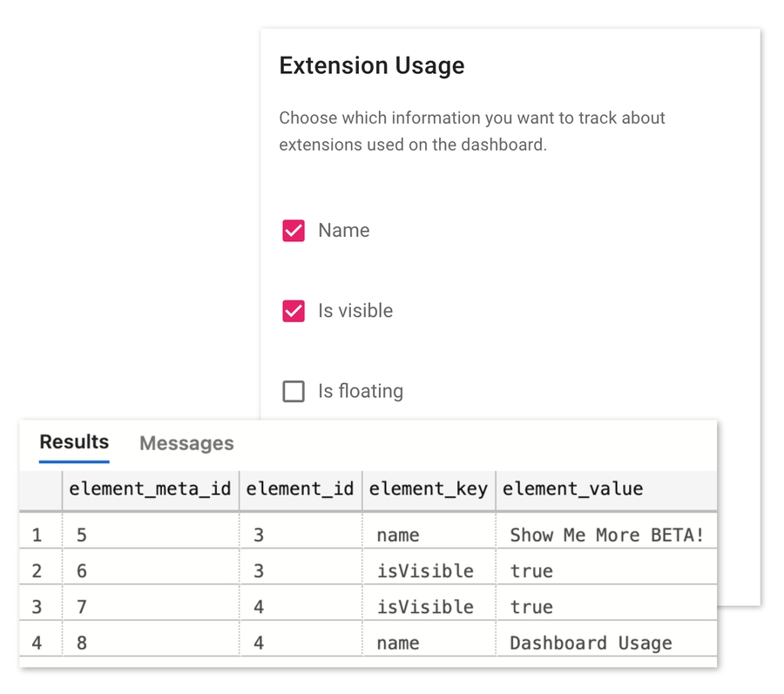784x694 pixels.
Task: Click the element_key column header
Action: click(x=428, y=489)
